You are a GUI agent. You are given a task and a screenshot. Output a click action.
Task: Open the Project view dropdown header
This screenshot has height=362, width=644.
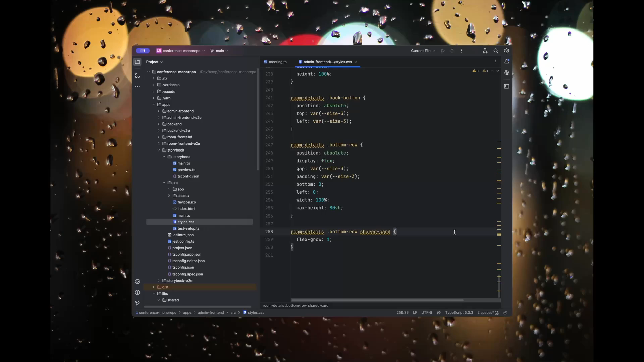154,62
